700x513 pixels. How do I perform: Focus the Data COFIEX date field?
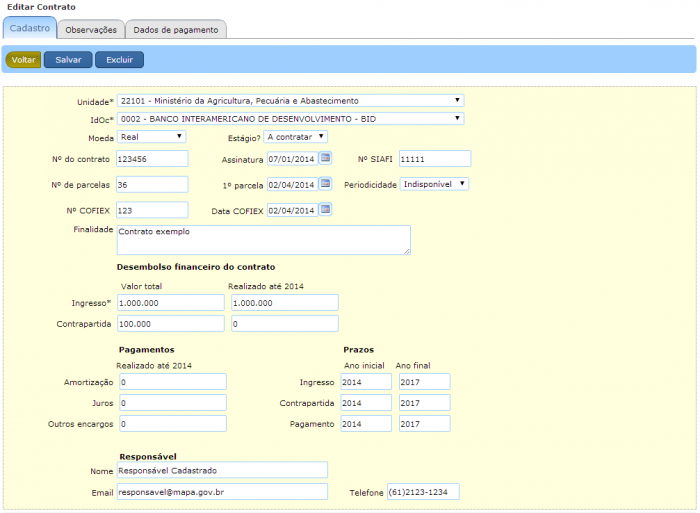[292, 210]
